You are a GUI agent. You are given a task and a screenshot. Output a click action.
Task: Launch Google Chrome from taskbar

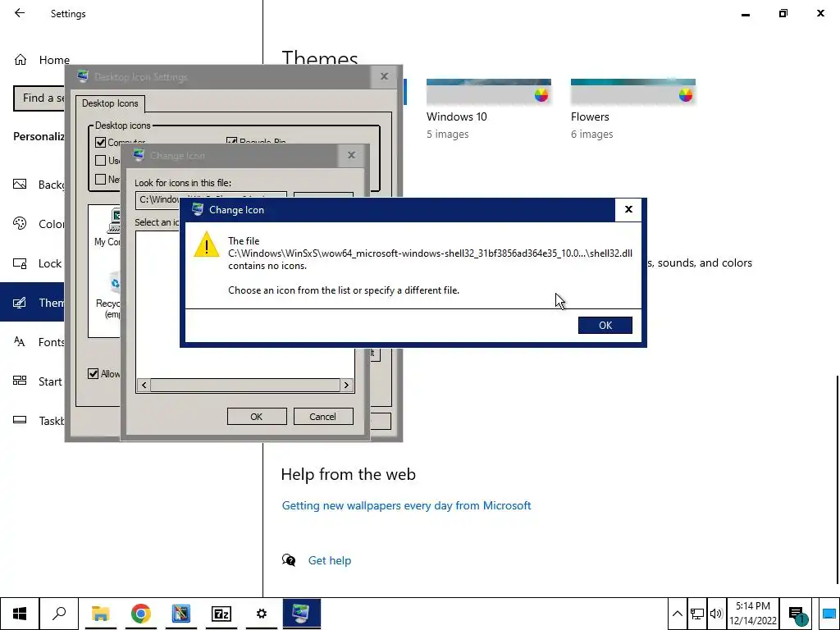tap(140, 614)
